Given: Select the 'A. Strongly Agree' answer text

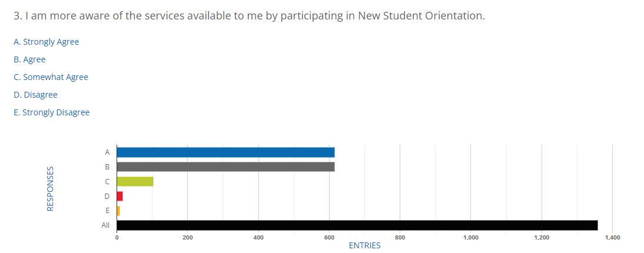Looking at the screenshot, I should click(x=47, y=42).
